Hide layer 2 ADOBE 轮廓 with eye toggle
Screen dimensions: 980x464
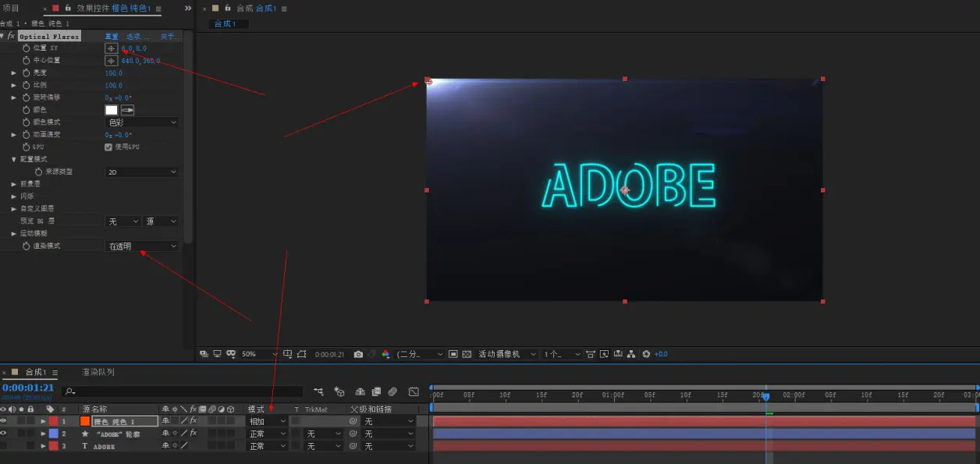(x=4, y=434)
